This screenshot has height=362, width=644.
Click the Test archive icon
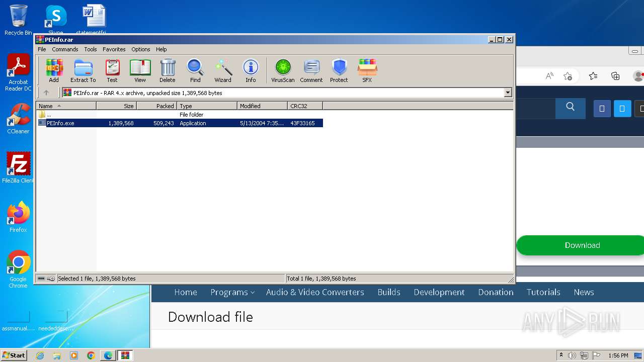pos(112,70)
